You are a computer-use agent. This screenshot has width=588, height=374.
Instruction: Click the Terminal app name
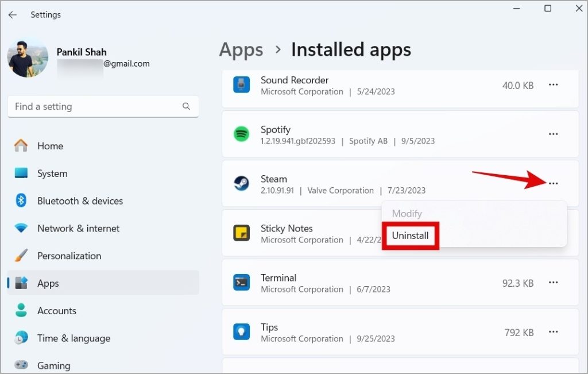tap(278, 278)
